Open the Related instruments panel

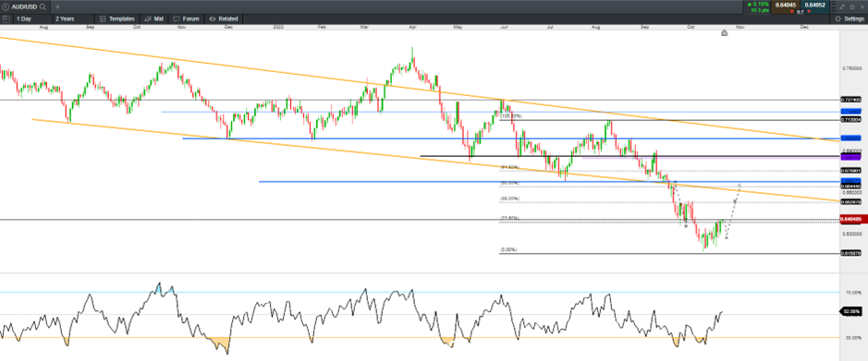[x=224, y=18]
